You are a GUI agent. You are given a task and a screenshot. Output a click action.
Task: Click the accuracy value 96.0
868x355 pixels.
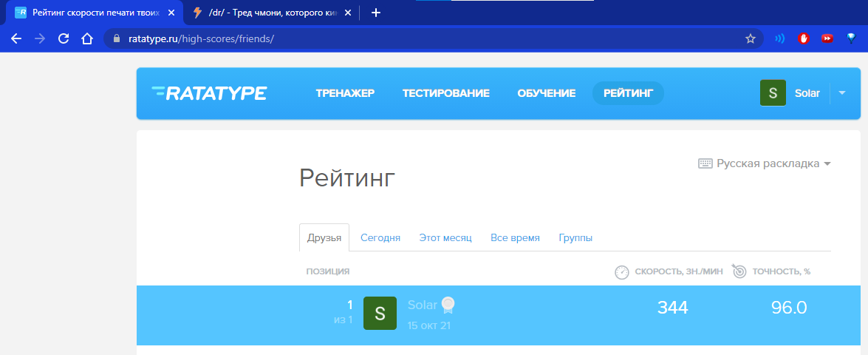(789, 308)
